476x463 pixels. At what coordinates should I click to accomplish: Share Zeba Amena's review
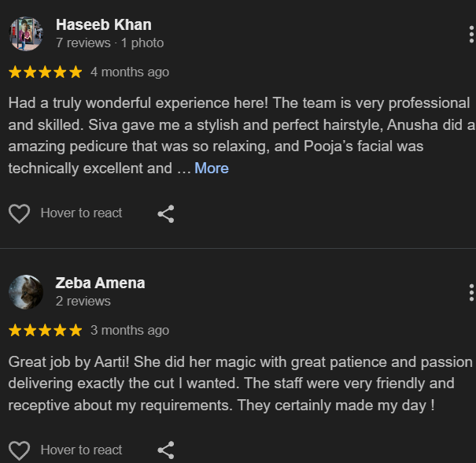[165, 450]
